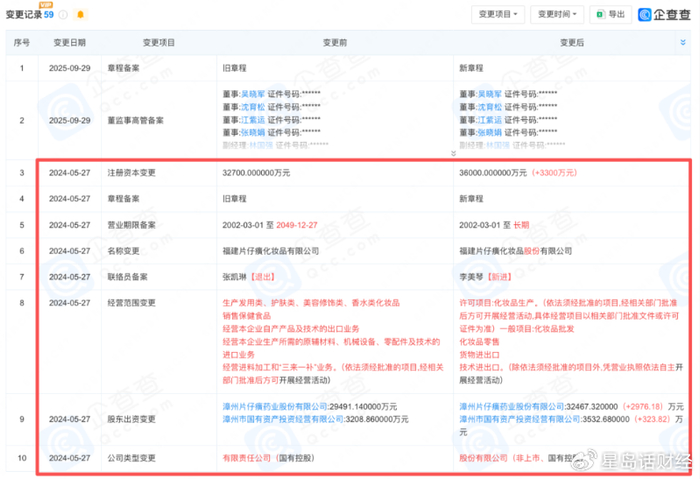Open 江紫运 link in the 变更后 column
The width and height of the screenshot is (700, 479).
[x=490, y=120]
